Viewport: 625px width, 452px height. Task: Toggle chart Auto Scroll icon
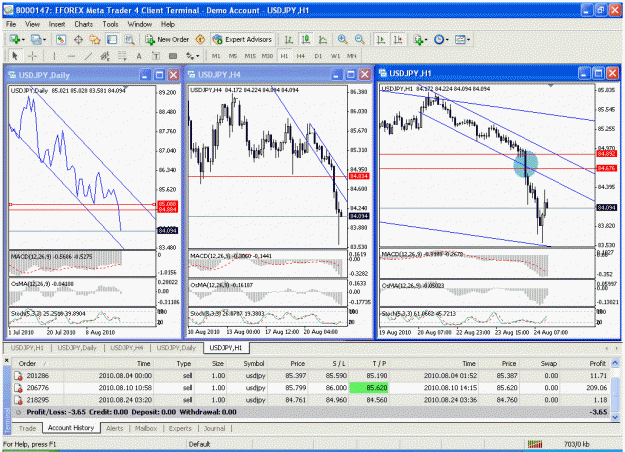point(381,39)
